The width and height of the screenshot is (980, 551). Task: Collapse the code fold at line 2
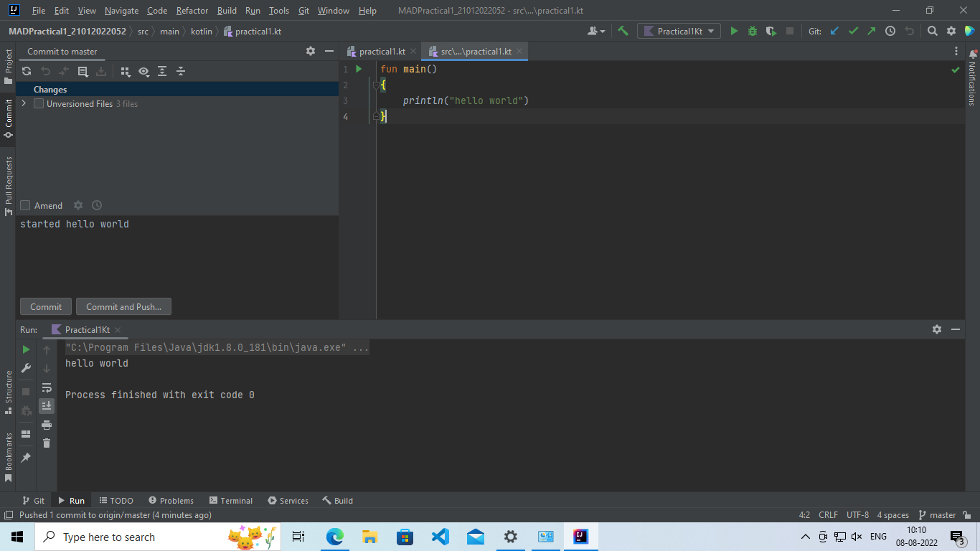(x=375, y=85)
